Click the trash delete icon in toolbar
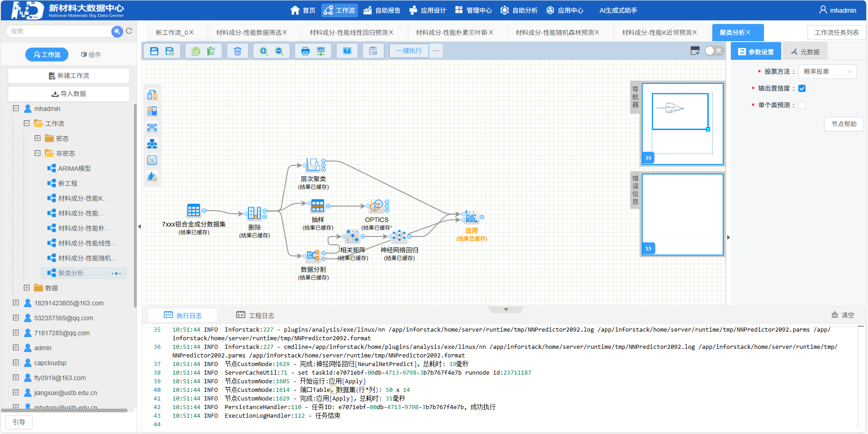 pyautogui.click(x=237, y=51)
